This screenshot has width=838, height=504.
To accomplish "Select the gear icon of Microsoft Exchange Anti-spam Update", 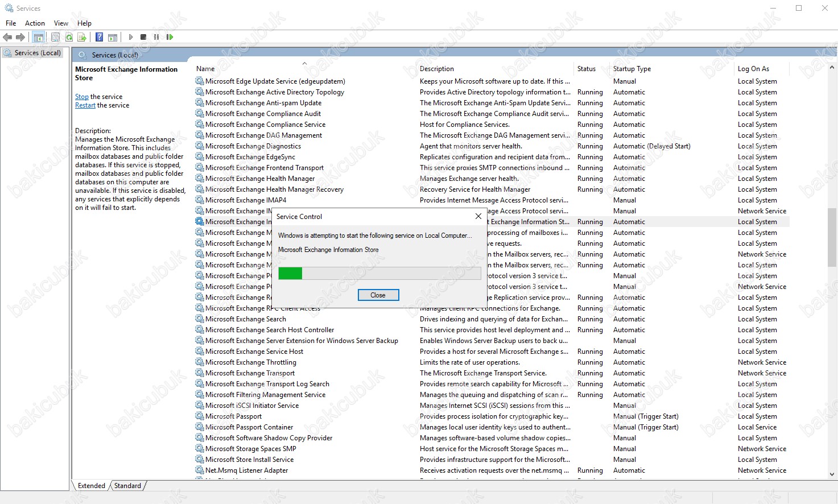I will tap(199, 103).
